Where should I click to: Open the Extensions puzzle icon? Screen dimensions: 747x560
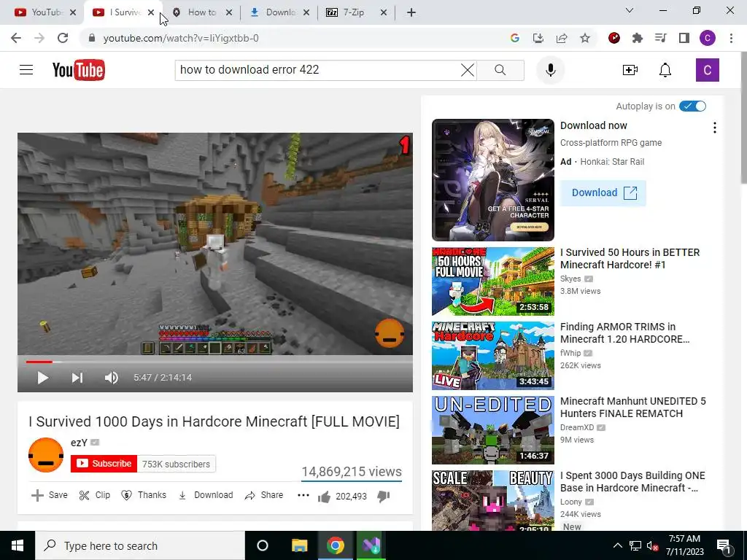(x=638, y=38)
